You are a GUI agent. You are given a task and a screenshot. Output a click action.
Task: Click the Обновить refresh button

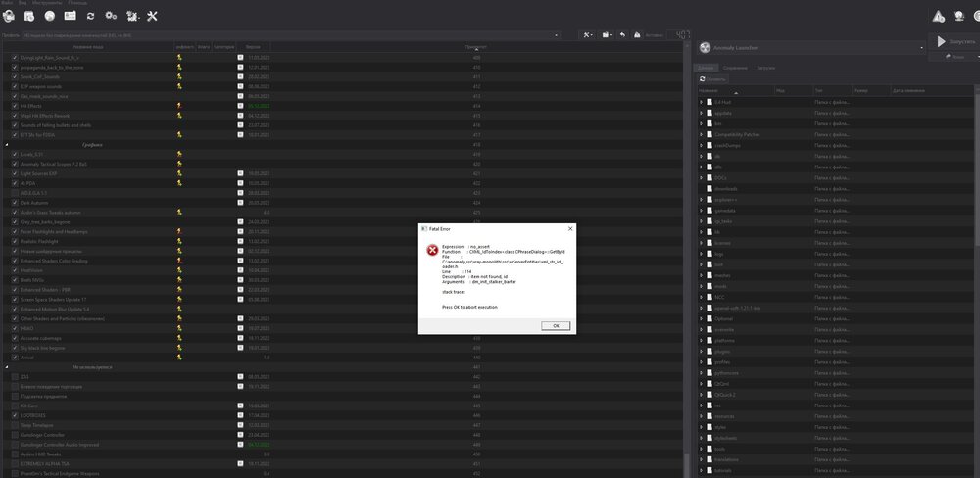point(713,79)
